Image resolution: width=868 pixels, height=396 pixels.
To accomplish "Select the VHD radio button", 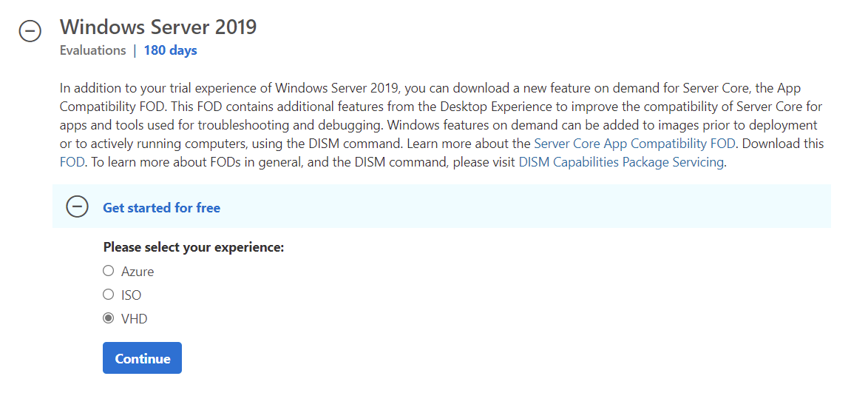I will [109, 318].
